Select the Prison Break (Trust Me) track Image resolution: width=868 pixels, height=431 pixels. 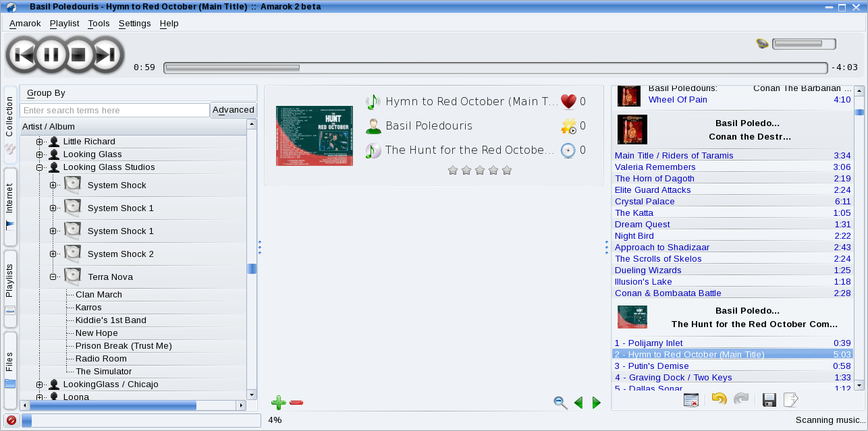[124, 346]
